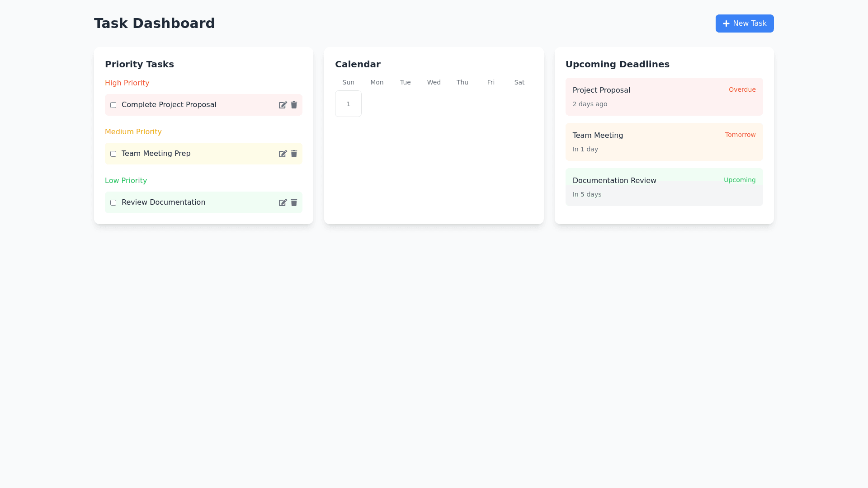Tick the Review Documentation checkbox
Image resolution: width=868 pixels, height=488 pixels.
(113, 202)
